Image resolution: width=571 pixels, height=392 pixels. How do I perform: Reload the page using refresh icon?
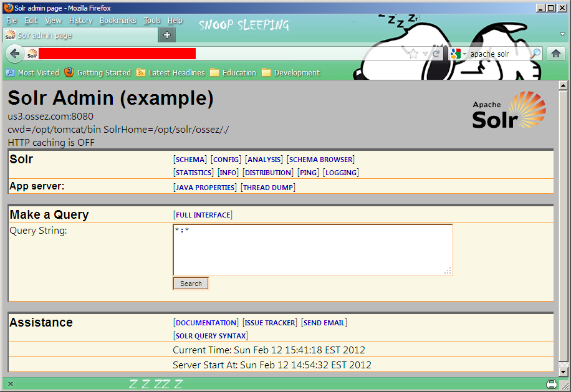[x=436, y=54]
